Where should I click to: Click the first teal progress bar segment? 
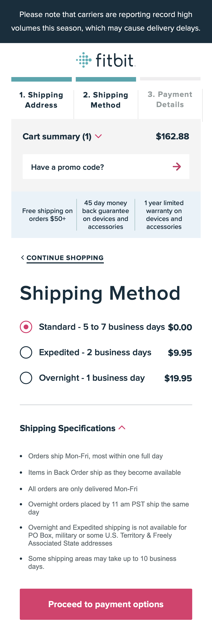[41, 79]
